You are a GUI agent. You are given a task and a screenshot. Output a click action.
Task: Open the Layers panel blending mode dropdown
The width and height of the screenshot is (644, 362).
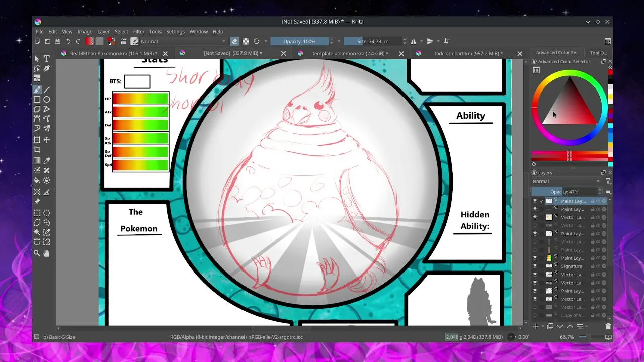[x=567, y=182]
